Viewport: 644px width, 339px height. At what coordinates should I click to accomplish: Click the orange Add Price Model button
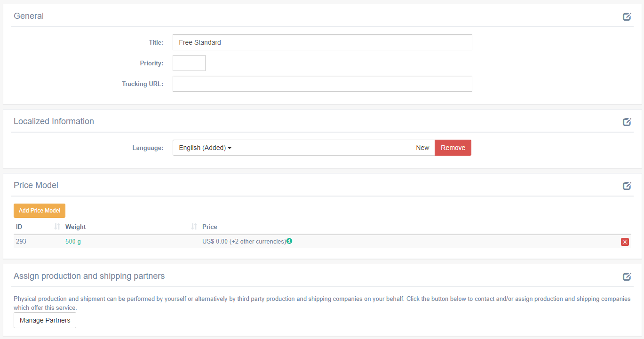[40, 211]
